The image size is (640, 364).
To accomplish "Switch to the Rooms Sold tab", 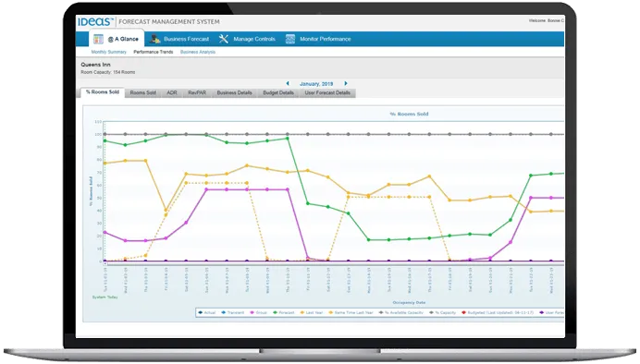I will 142,93.
